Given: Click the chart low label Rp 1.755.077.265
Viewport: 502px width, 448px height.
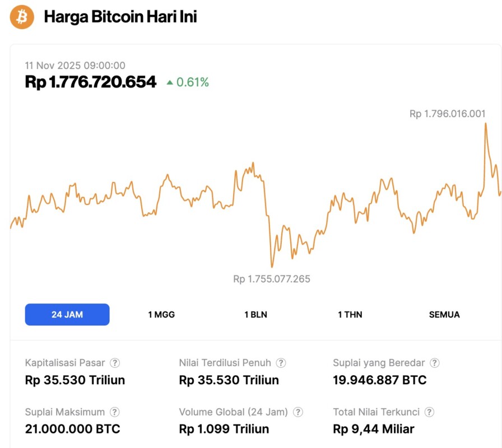Looking at the screenshot, I should [272, 279].
